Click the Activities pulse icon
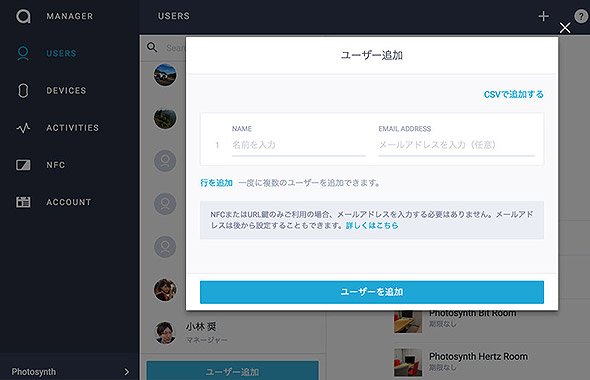 [23, 128]
